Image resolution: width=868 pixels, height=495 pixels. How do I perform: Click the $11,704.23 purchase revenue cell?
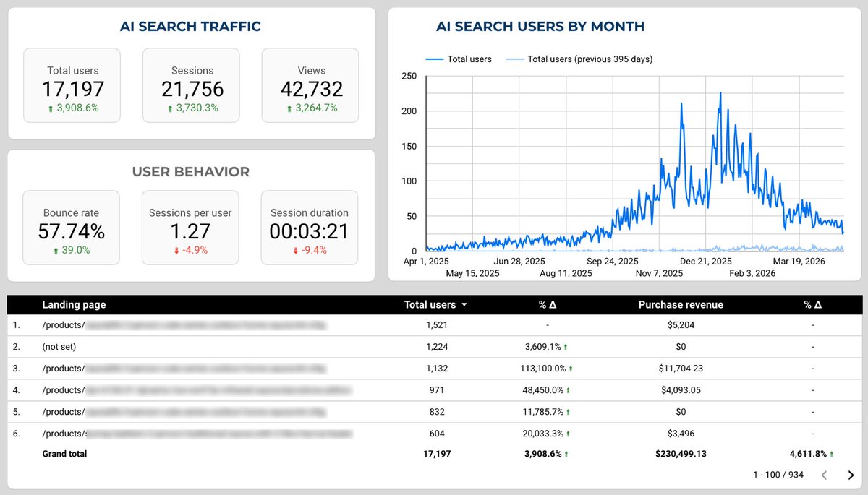coord(681,369)
